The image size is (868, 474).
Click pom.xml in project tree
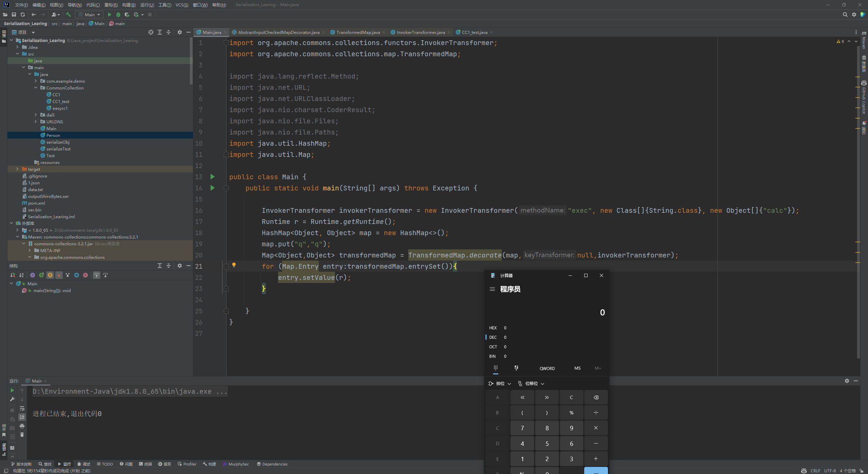coord(37,203)
